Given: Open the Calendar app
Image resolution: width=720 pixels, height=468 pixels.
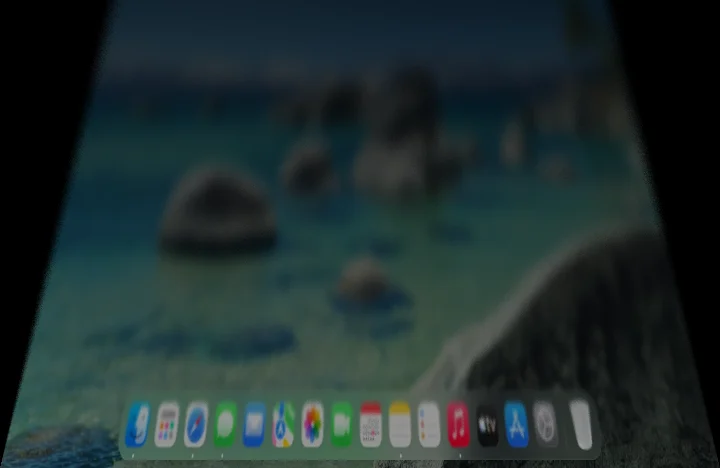Looking at the screenshot, I should [371, 424].
